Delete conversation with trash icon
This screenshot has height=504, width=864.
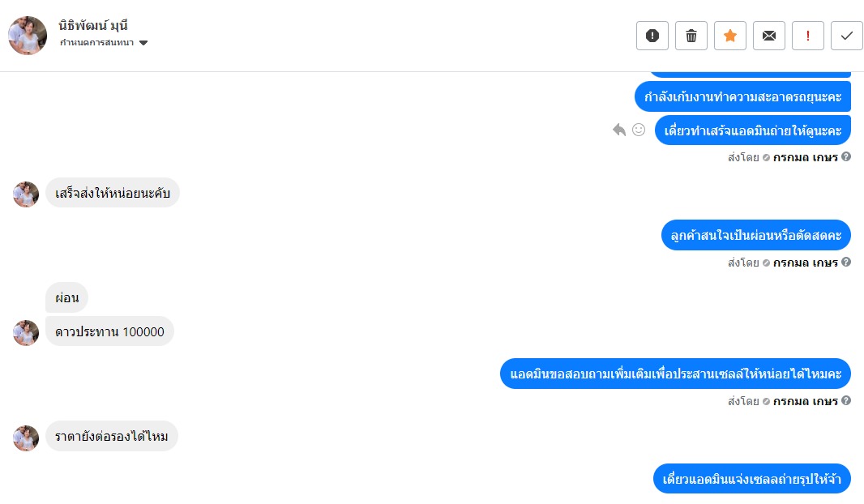(x=691, y=36)
